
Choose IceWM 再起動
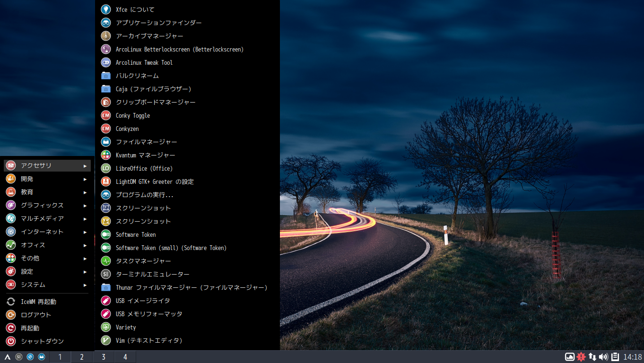[47, 302]
